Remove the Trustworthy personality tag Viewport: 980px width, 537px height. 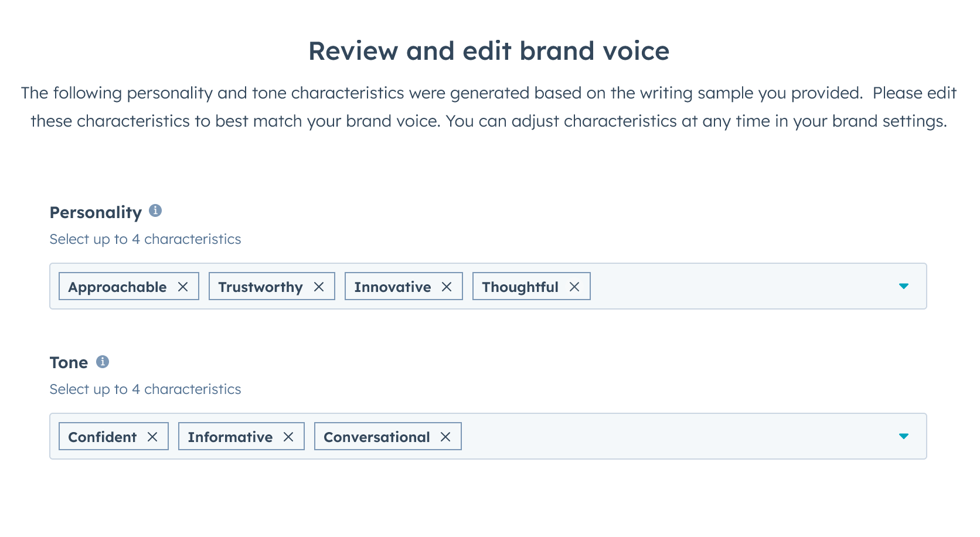click(x=319, y=287)
